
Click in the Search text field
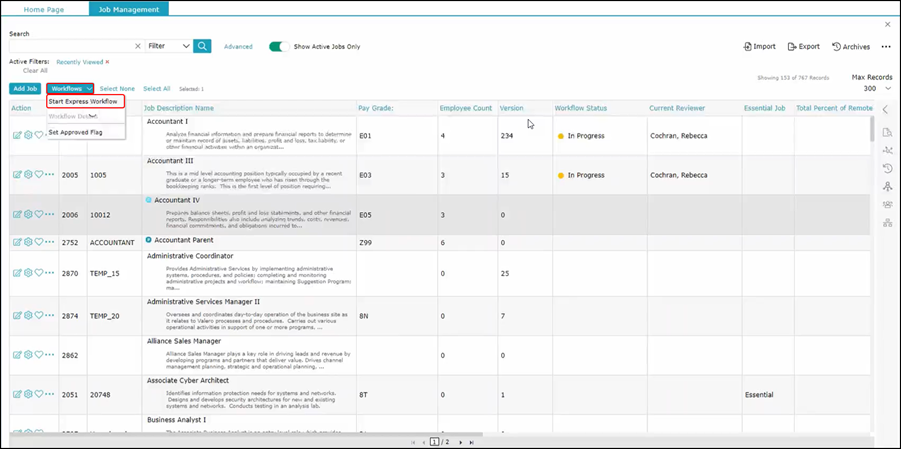(x=70, y=46)
